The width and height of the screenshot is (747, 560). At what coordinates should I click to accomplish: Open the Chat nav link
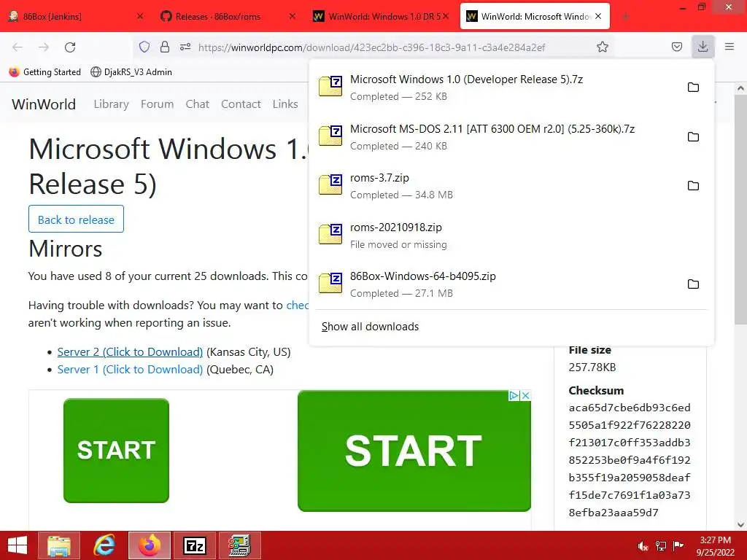pos(197,104)
